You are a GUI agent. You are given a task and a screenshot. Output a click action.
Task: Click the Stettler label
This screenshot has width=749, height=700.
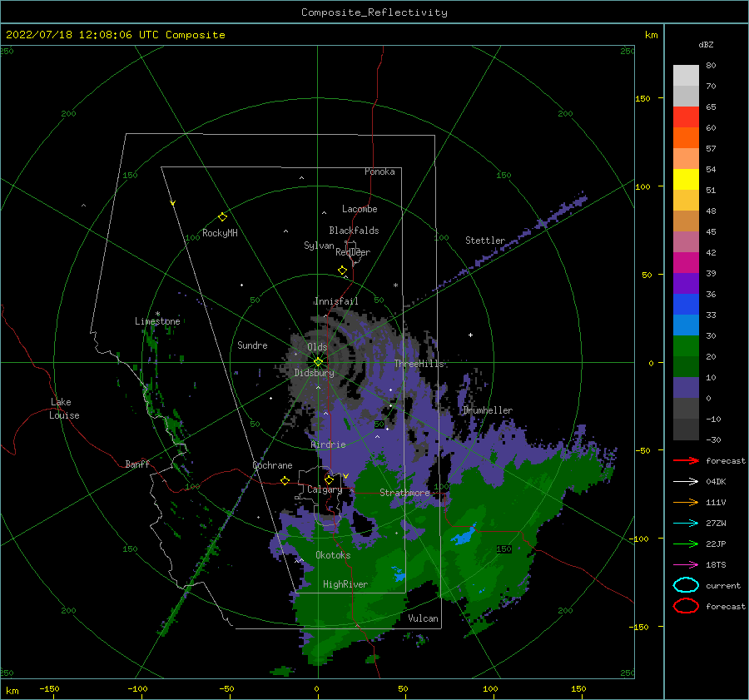pos(485,241)
